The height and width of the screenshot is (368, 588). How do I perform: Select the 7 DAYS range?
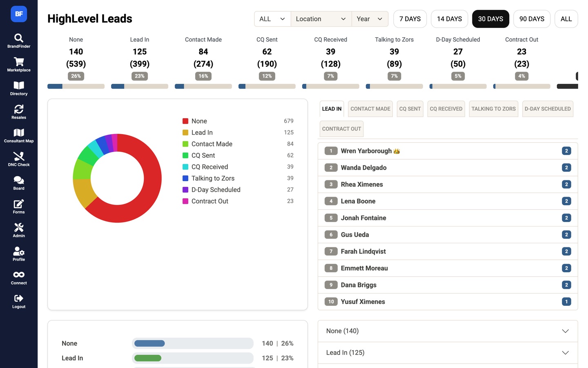[410, 19]
